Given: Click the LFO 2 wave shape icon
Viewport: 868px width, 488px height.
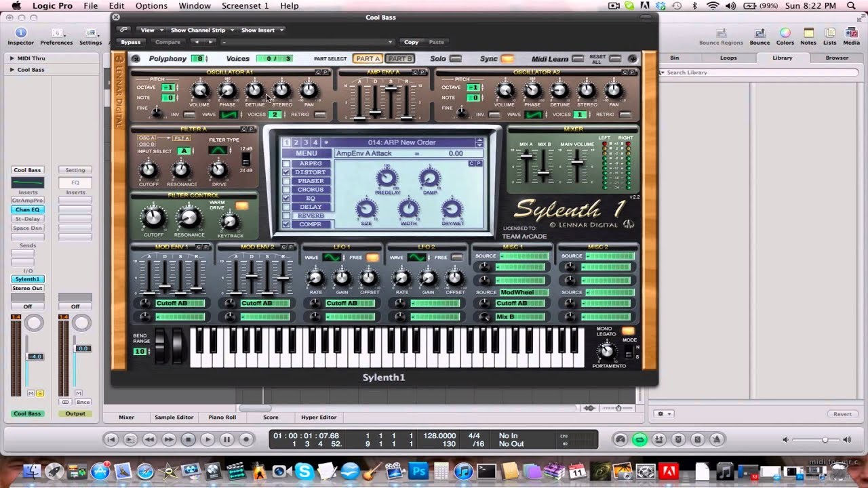Looking at the screenshot, I should (x=416, y=258).
